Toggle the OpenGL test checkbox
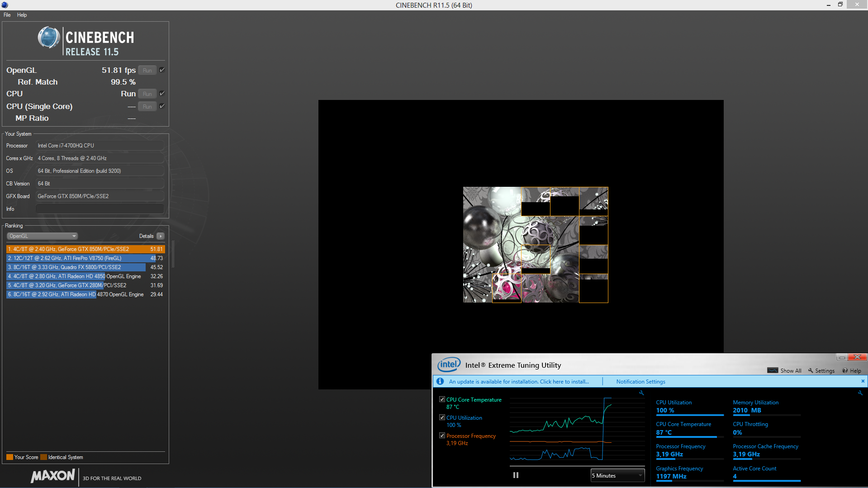868x488 pixels. [x=162, y=70]
